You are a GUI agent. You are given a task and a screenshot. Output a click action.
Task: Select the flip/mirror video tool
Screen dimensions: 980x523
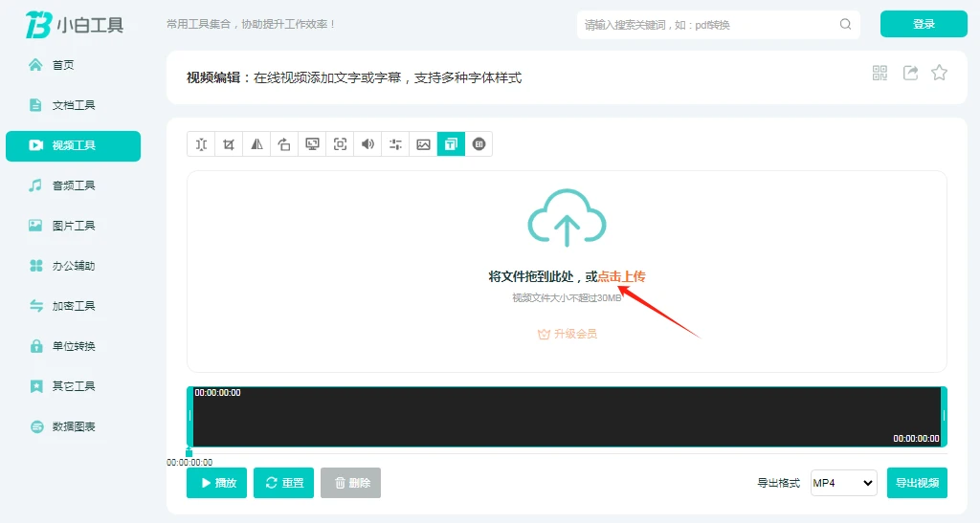coord(256,144)
